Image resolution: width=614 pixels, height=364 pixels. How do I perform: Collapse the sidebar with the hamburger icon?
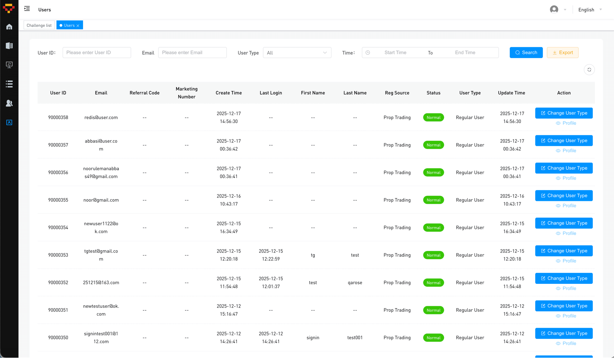[27, 9]
